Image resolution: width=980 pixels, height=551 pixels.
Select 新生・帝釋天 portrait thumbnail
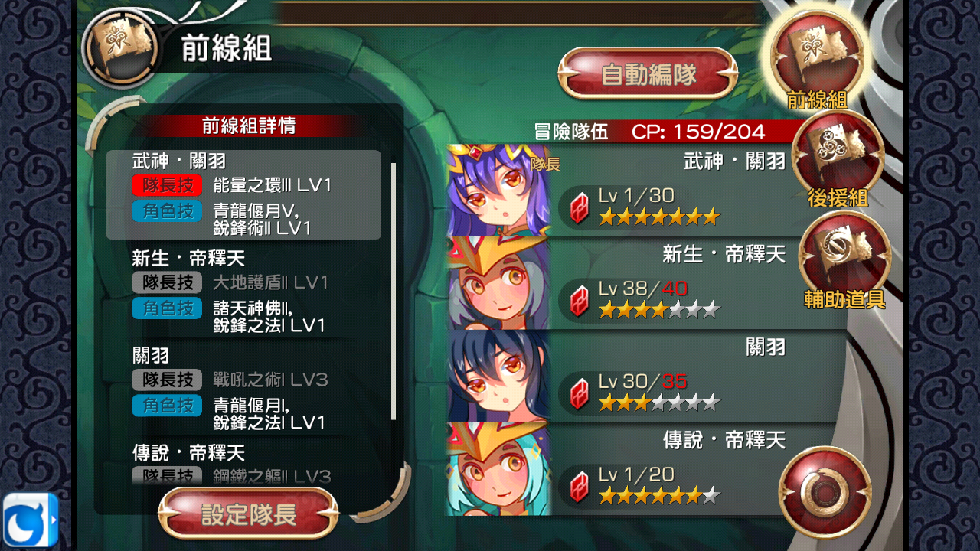[x=498, y=283]
